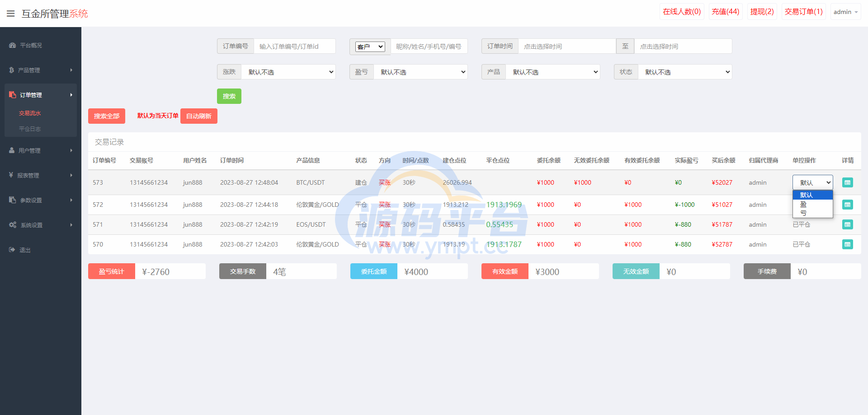Click the 退出 logout icon

coord(12,250)
